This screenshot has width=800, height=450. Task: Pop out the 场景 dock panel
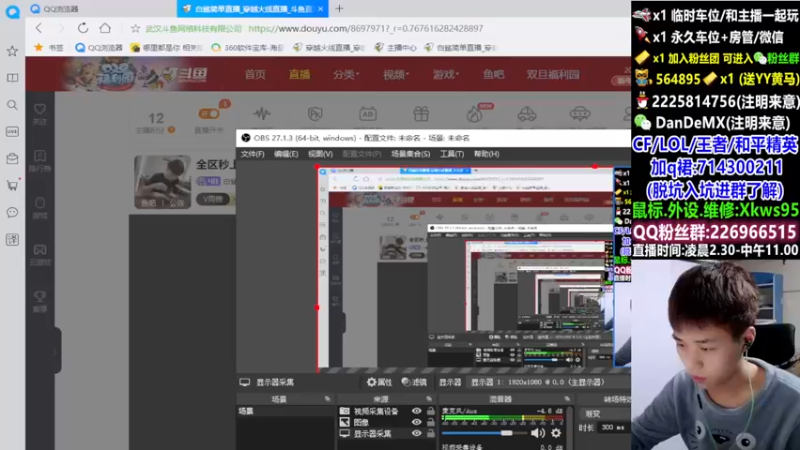[327, 399]
